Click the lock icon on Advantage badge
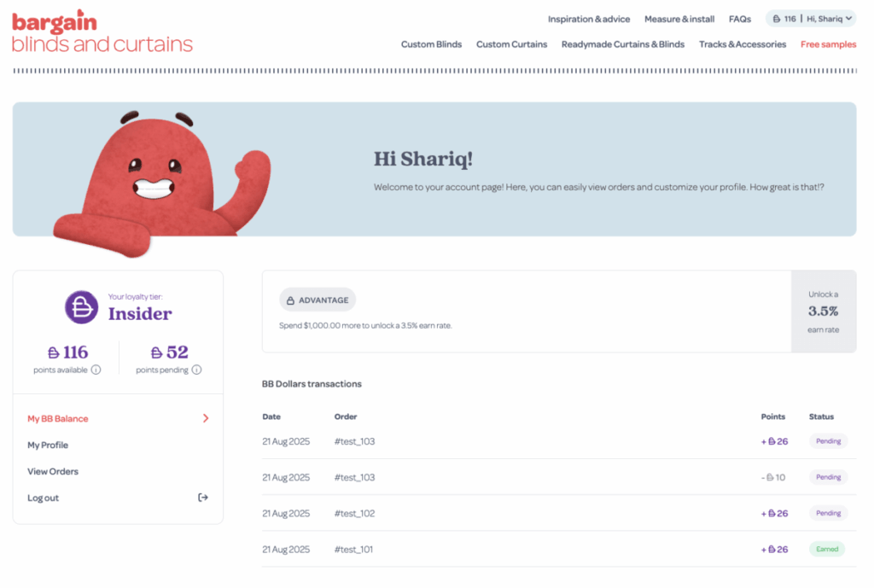The image size is (874, 588). tap(290, 300)
